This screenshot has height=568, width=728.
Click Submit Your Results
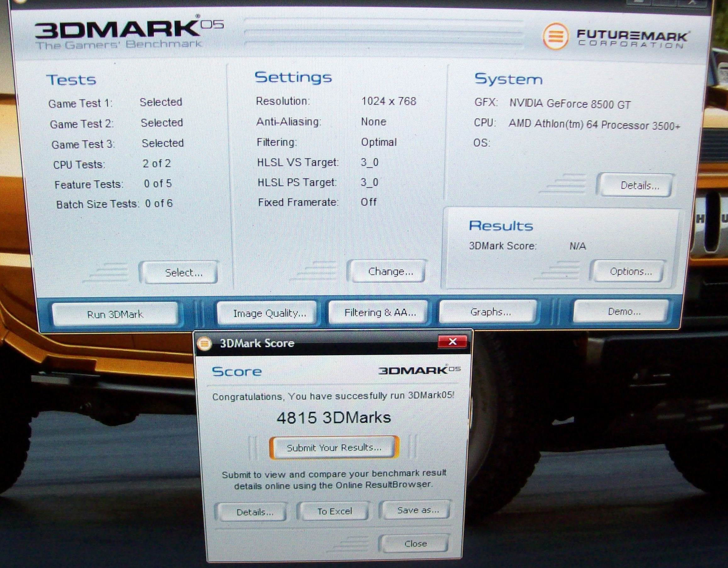pyautogui.click(x=334, y=448)
